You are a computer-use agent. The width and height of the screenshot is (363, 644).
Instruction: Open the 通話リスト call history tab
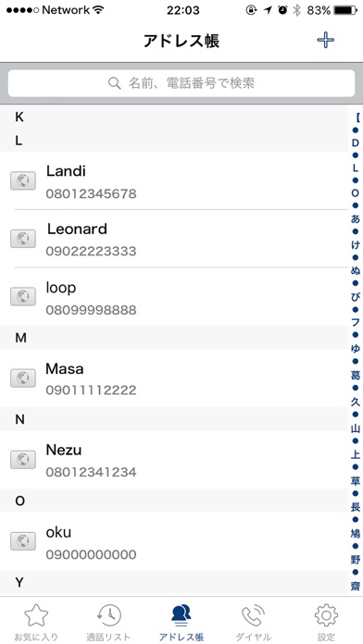tap(108, 622)
